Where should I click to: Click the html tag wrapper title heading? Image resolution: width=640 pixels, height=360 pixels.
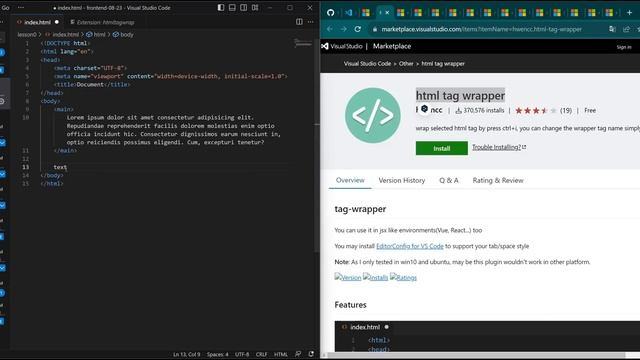tap(460, 96)
